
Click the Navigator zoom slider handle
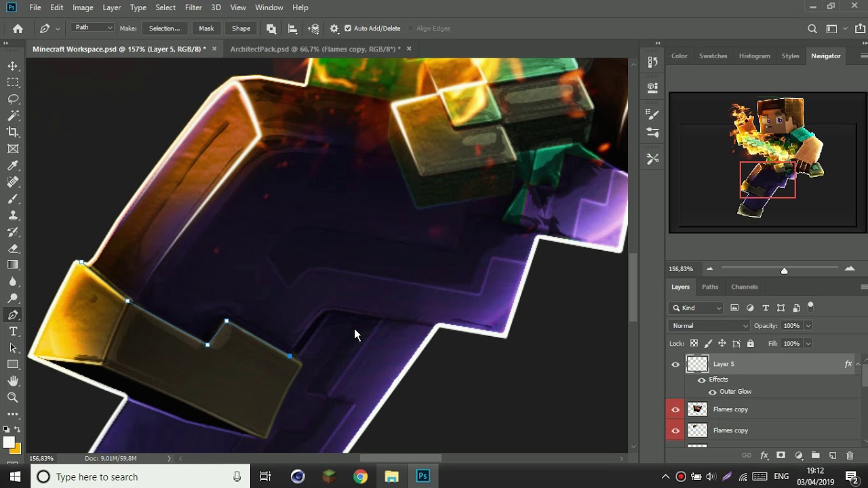(784, 270)
